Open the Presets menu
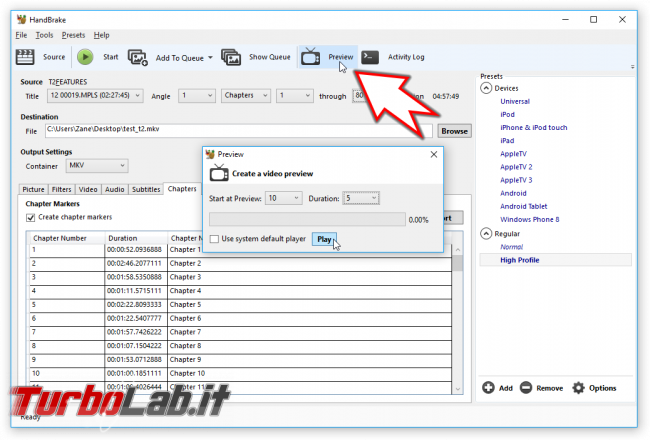This screenshot has height=440, width=650. click(73, 35)
